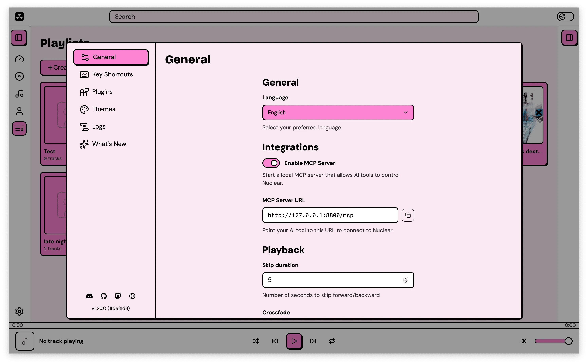
Task: Mute the volume speaker icon
Action: [523, 341]
